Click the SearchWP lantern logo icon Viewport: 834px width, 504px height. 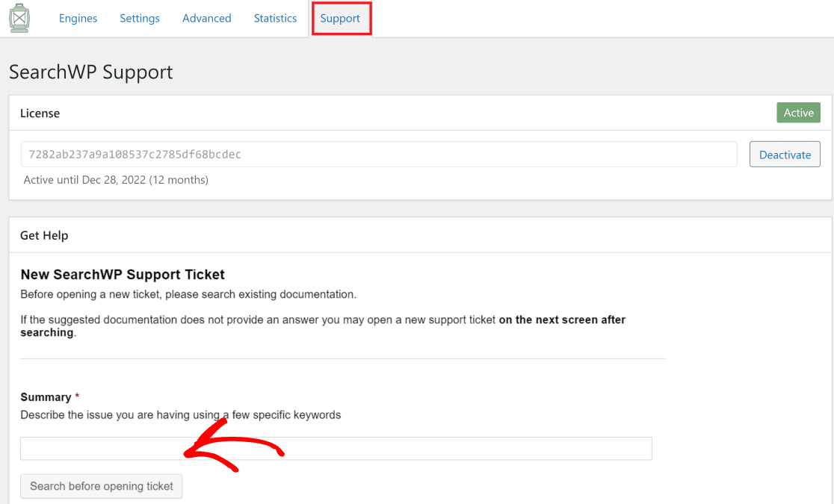[19, 18]
